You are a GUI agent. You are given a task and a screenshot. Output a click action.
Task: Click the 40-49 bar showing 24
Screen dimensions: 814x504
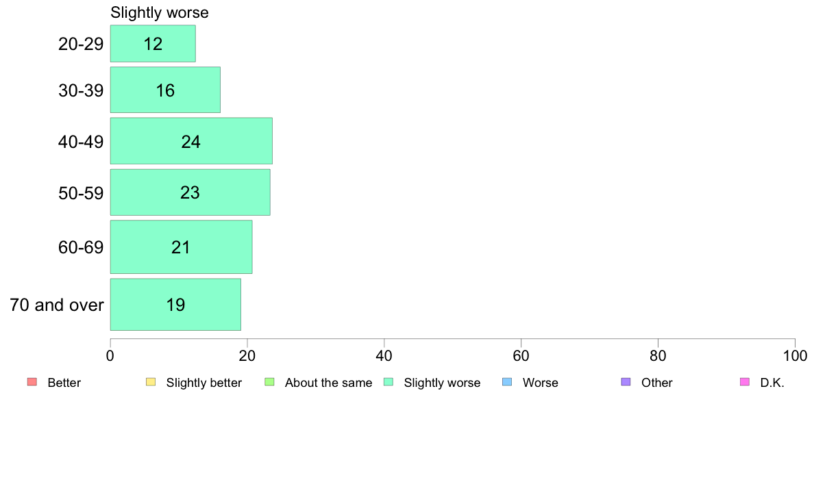tap(191, 141)
